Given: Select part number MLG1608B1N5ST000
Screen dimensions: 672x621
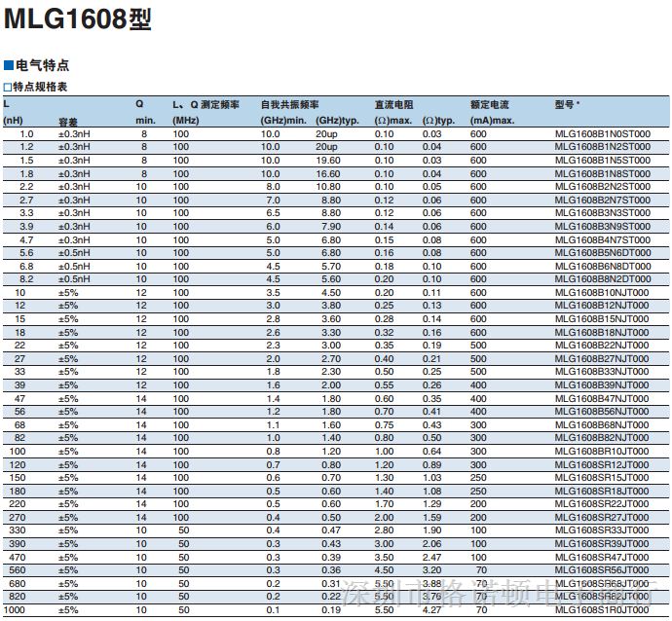Looking at the screenshot, I should [603, 161].
